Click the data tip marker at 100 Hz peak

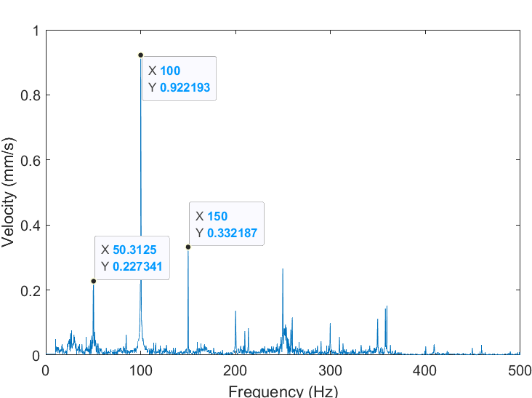coord(140,55)
